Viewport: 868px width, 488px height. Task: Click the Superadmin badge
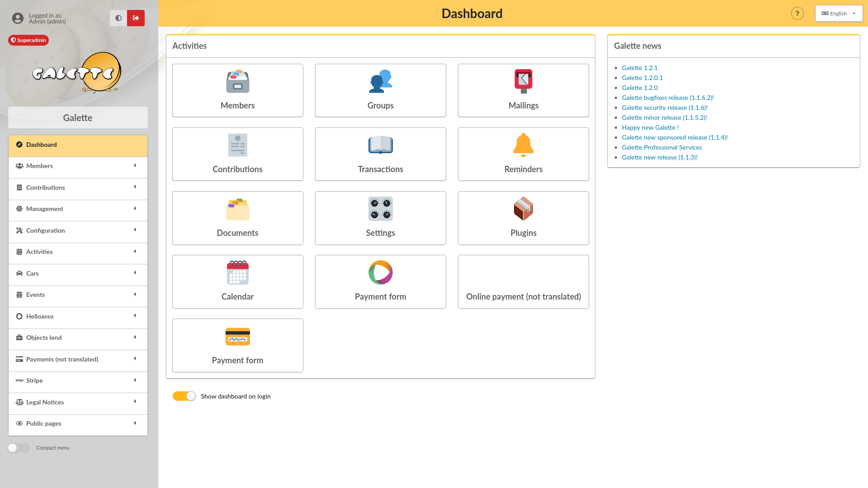click(x=28, y=40)
